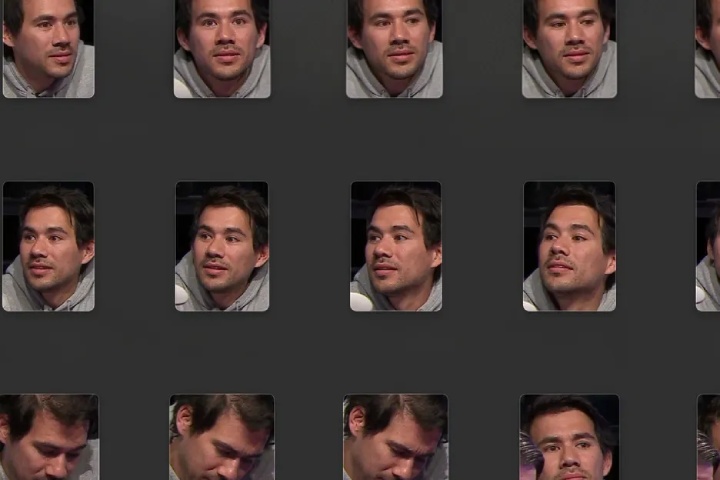Select the first face thumbnail in top row
The height and width of the screenshot is (480, 720).
[x=48, y=49]
